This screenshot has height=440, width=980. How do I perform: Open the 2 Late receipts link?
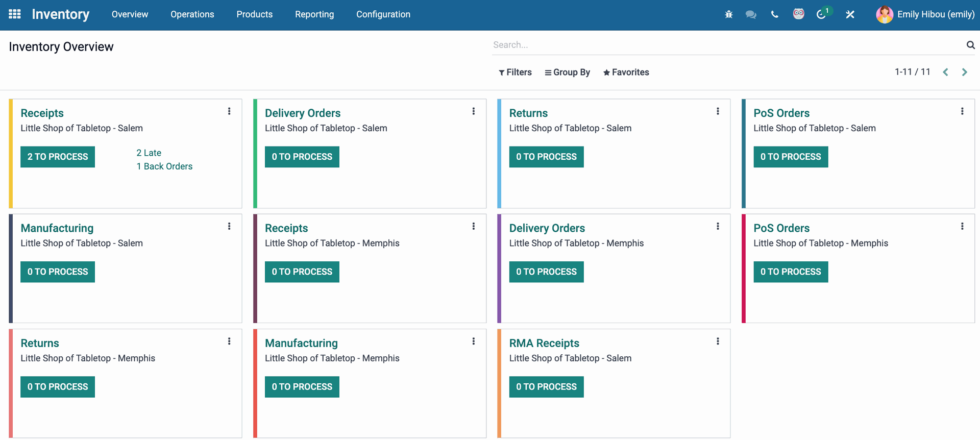point(149,153)
